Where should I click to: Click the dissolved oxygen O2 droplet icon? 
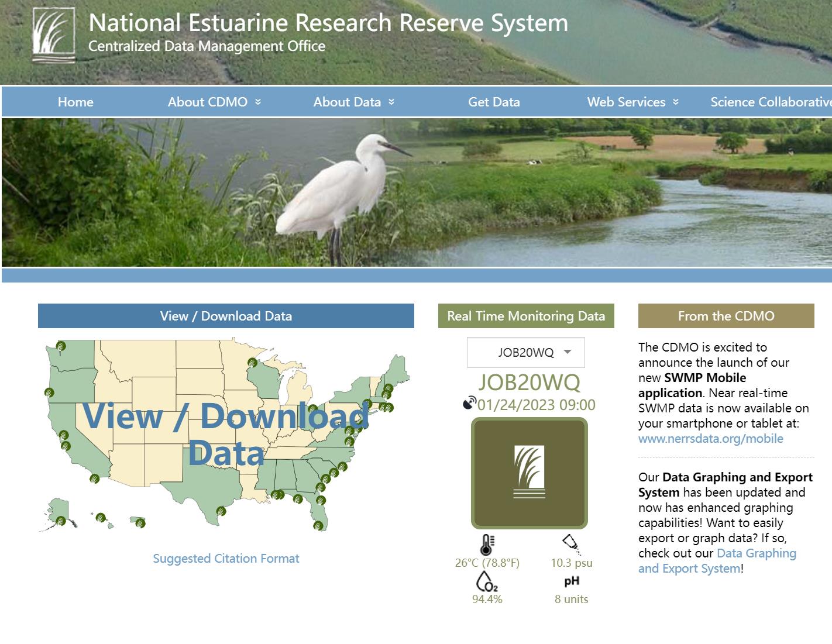[x=487, y=581]
